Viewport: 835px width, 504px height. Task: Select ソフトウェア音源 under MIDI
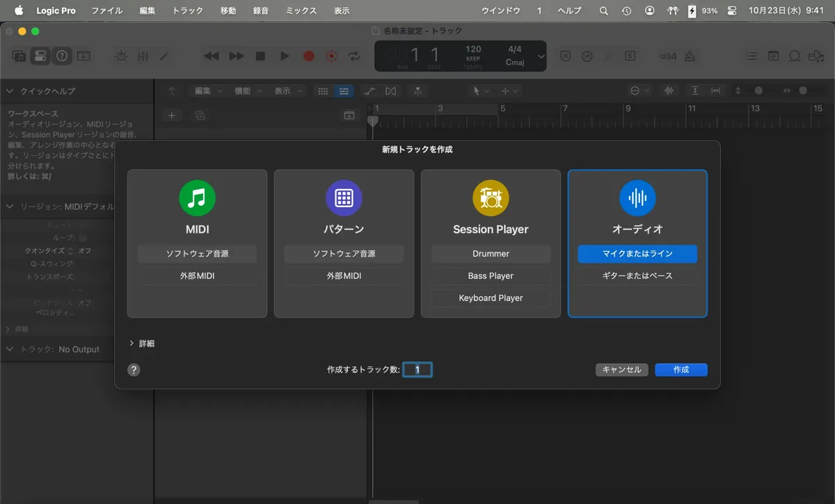click(x=197, y=254)
